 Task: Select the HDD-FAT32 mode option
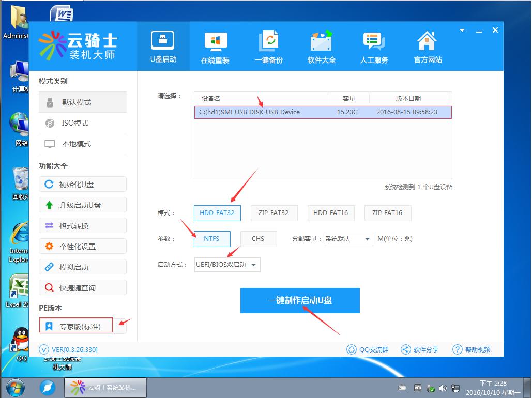coord(217,213)
